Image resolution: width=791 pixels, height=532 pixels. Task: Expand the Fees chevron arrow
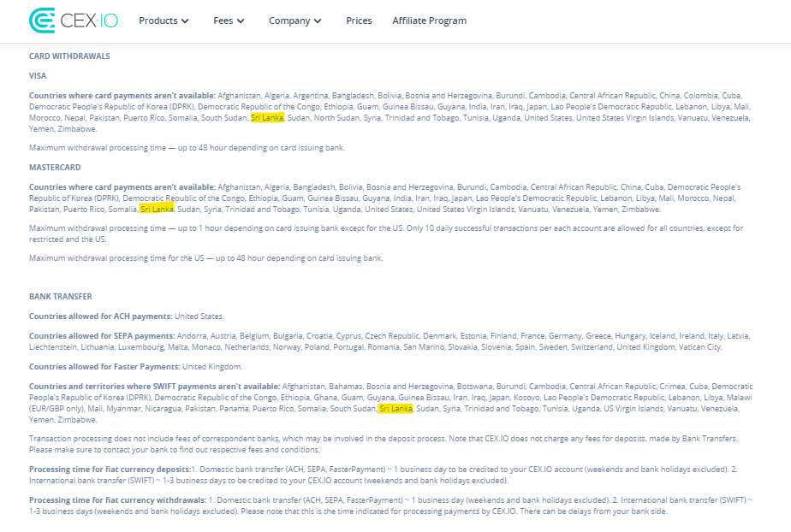(241, 21)
